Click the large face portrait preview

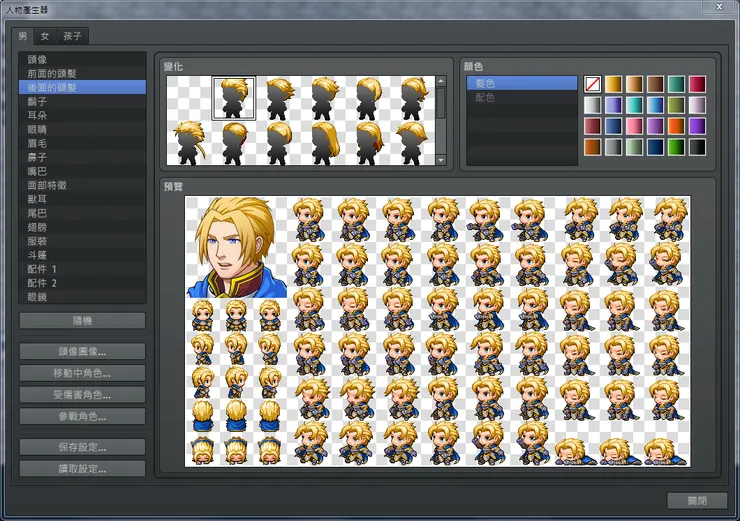pos(236,247)
